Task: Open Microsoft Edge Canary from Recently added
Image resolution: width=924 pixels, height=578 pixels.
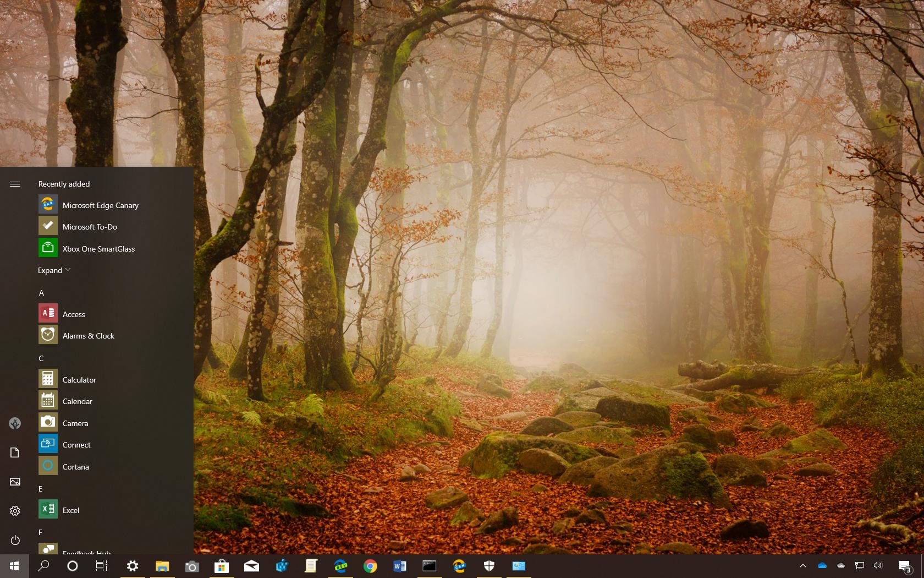Action: point(100,205)
